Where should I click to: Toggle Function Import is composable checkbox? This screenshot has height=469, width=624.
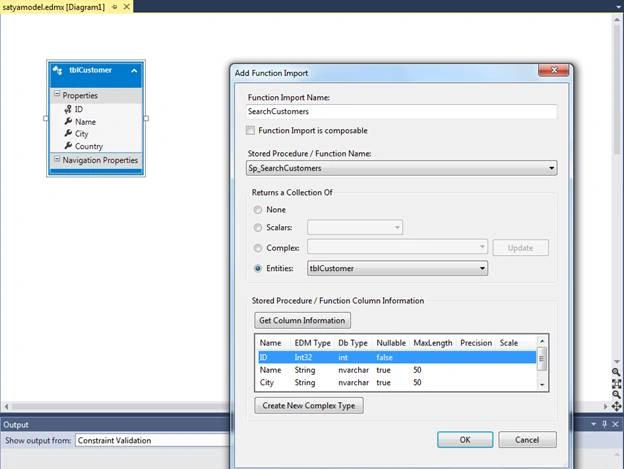click(250, 130)
